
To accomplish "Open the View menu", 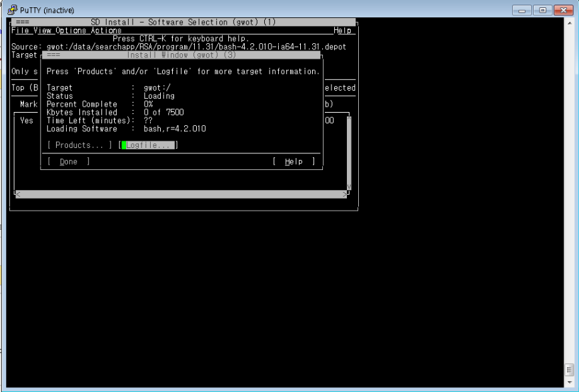I will pos(42,31).
